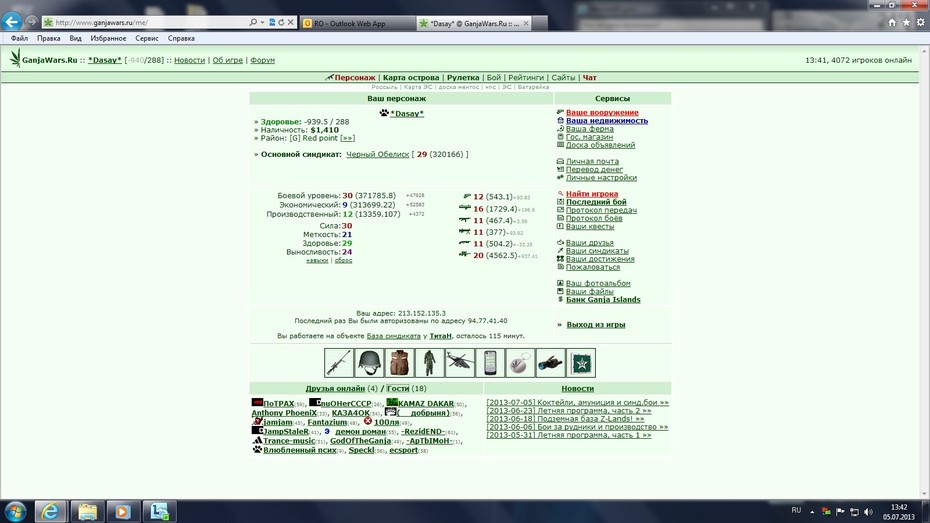930x523 pixels.
Task: Click the Windows Start button
Action: coord(15,511)
